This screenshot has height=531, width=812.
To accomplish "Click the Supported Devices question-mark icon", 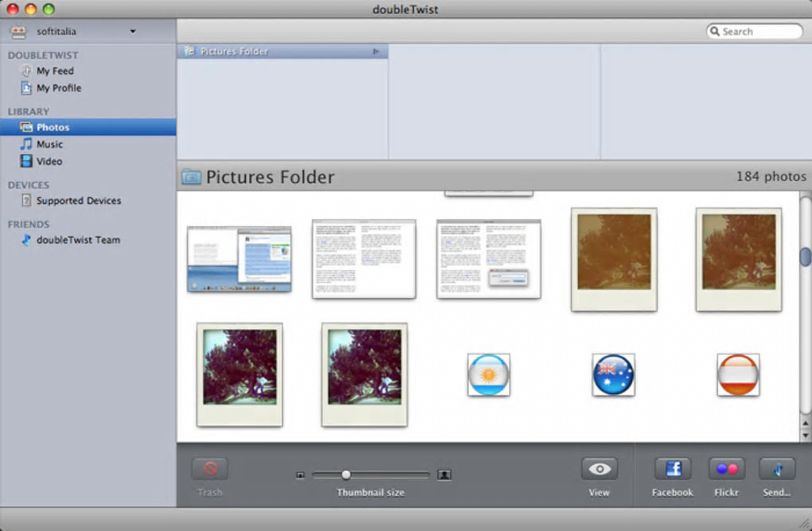I will [x=26, y=201].
